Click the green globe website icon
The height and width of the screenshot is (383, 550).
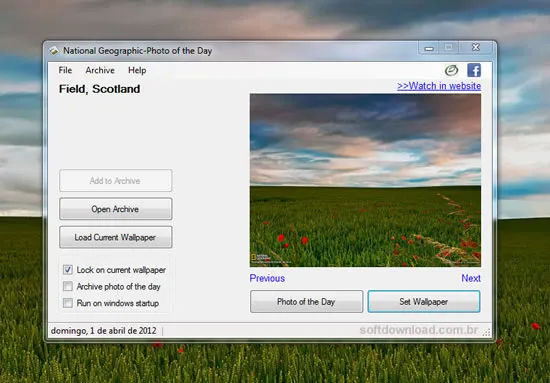tap(451, 70)
